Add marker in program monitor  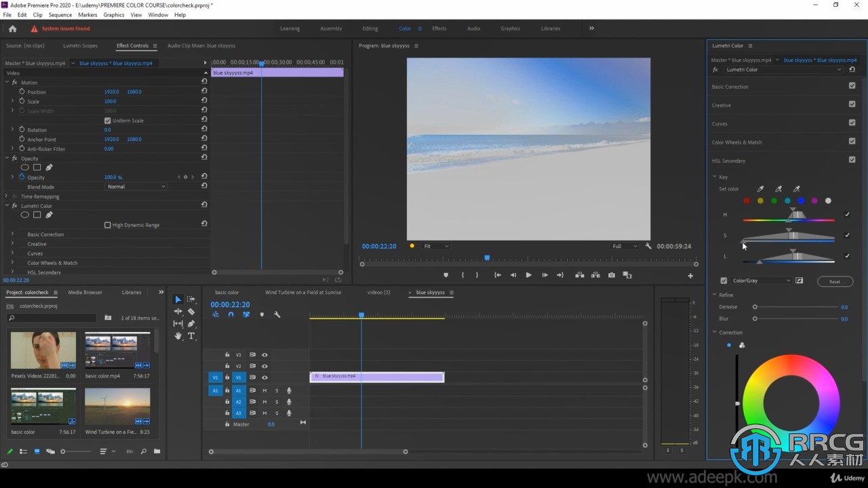pos(446,275)
